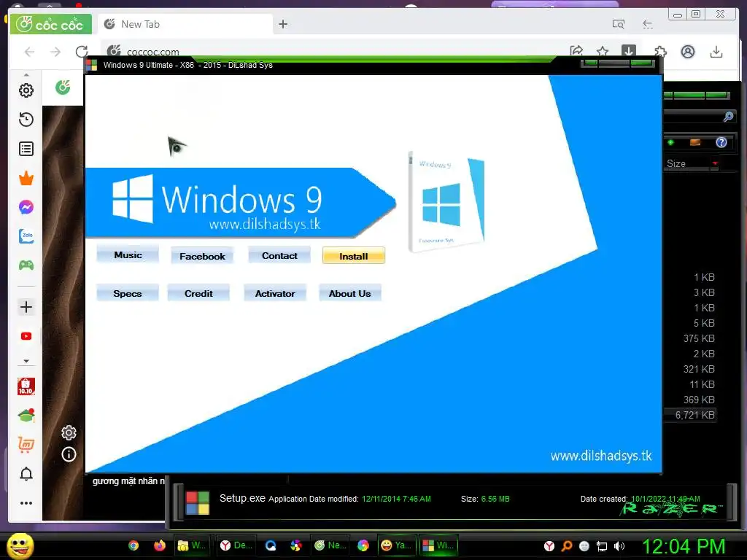Open the games controller sidebar icon

tap(26, 265)
